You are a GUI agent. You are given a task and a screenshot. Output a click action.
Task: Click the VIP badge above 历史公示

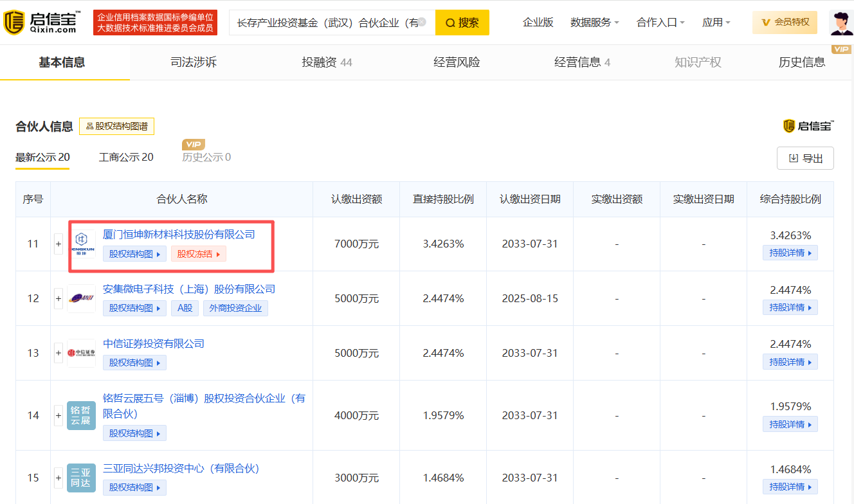(194, 144)
